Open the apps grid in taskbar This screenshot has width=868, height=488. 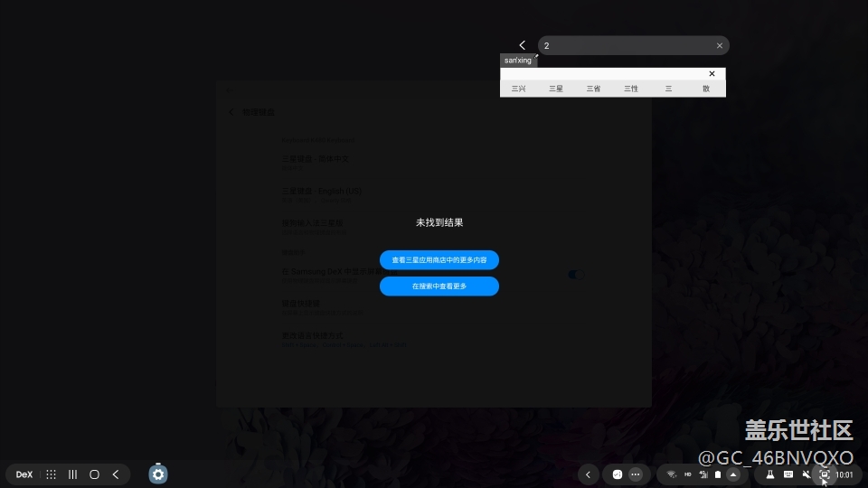pyautogui.click(x=51, y=474)
